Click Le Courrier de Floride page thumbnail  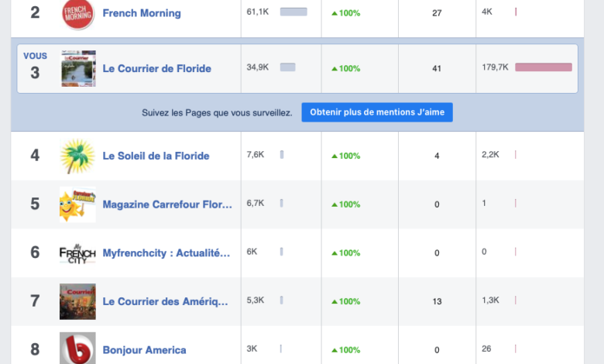[x=77, y=68]
